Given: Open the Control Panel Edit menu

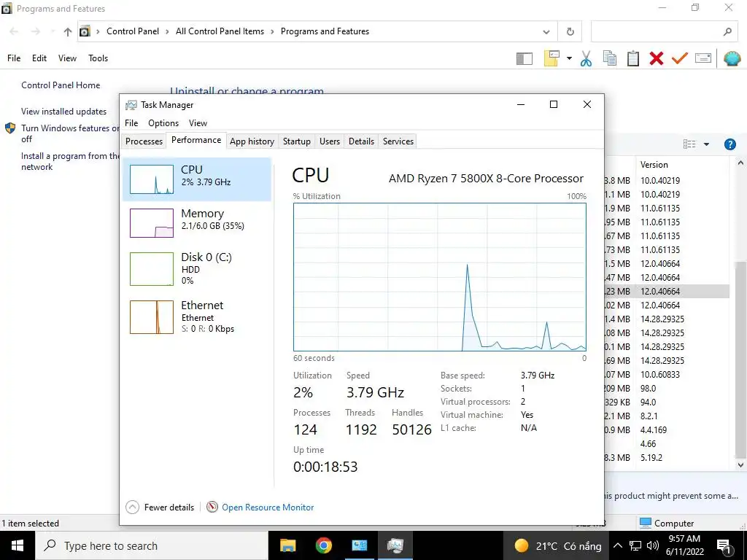Looking at the screenshot, I should coord(39,58).
